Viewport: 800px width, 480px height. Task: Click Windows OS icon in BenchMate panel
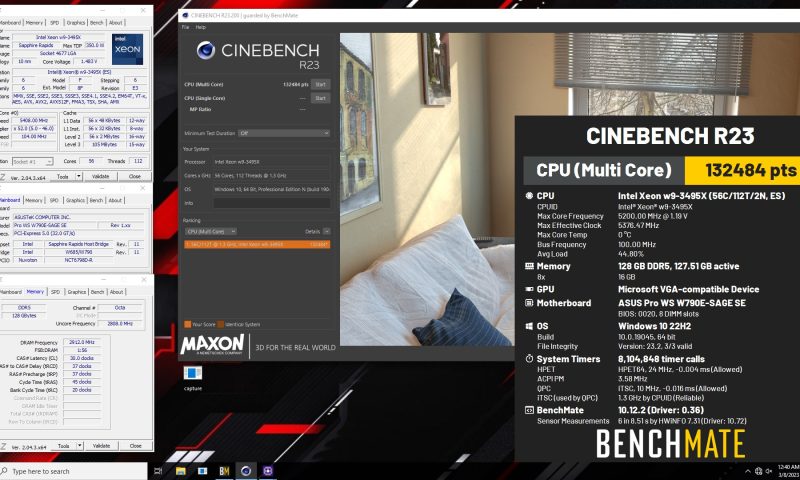[x=529, y=326]
